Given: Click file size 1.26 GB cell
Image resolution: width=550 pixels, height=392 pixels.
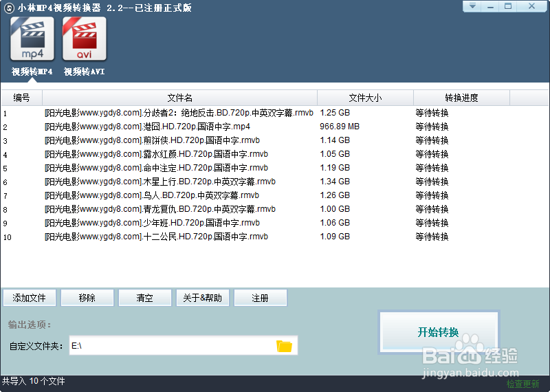Looking at the screenshot, I should 335,195.
